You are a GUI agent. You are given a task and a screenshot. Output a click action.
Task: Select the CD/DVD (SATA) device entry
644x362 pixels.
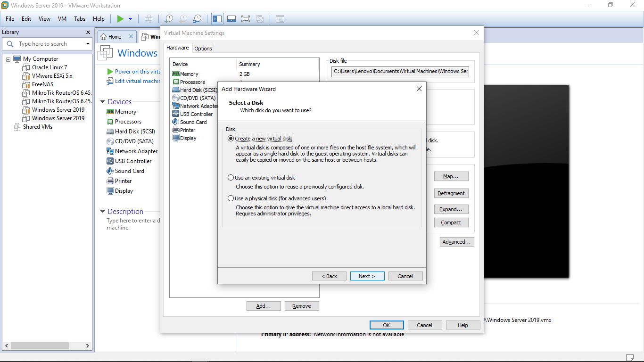[193, 98]
